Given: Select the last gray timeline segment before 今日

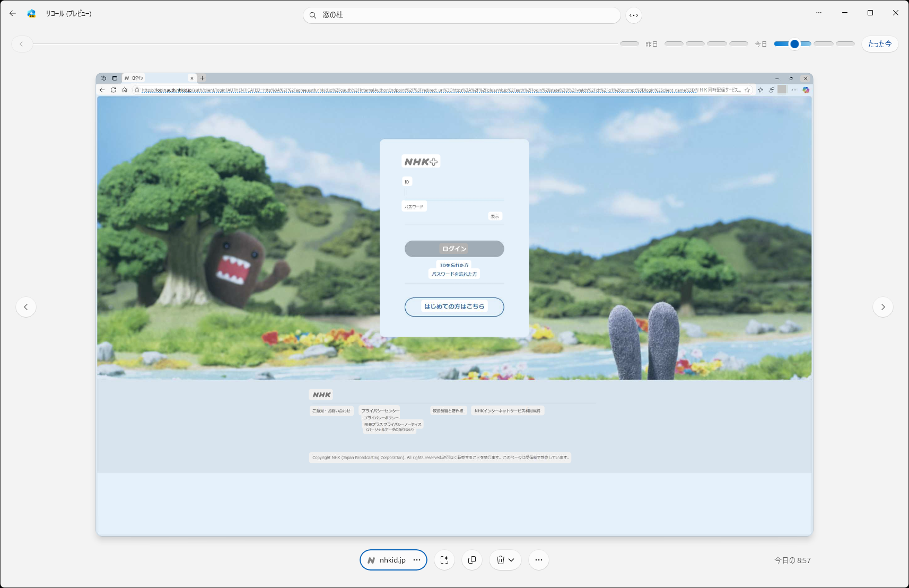Looking at the screenshot, I should (739, 43).
